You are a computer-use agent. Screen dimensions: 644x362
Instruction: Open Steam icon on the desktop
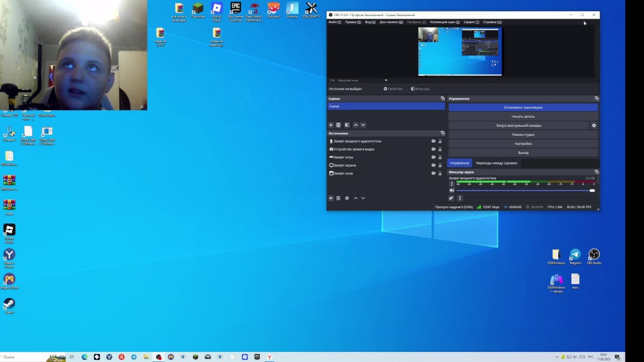click(x=9, y=304)
